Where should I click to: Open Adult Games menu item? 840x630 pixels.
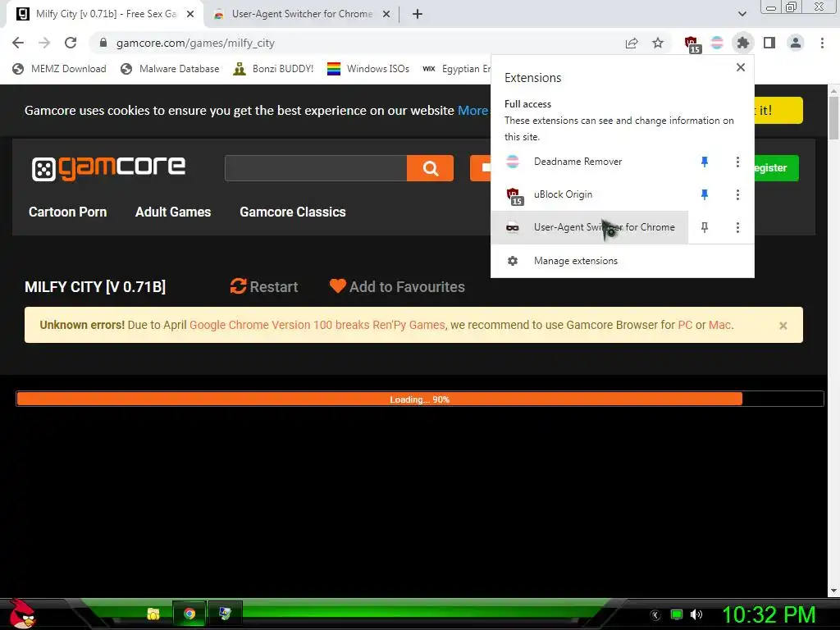tap(173, 212)
